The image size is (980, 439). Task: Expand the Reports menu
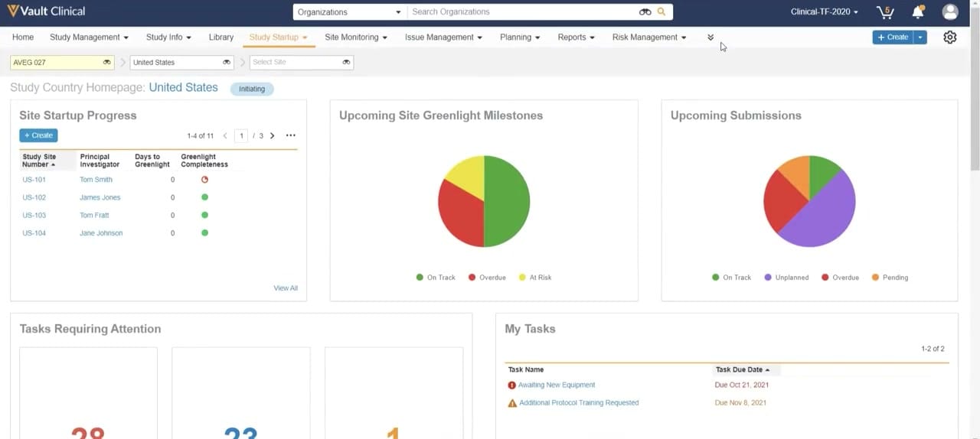click(576, 37)
